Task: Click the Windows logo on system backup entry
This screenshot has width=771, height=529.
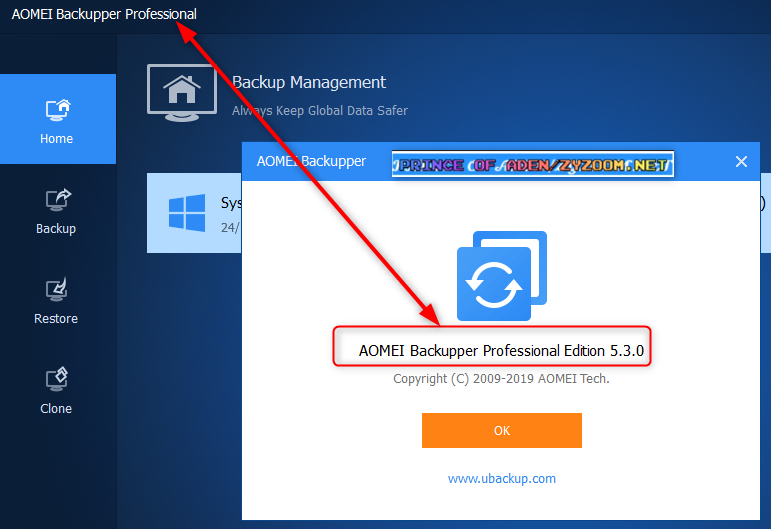Action: click(187, 213)
